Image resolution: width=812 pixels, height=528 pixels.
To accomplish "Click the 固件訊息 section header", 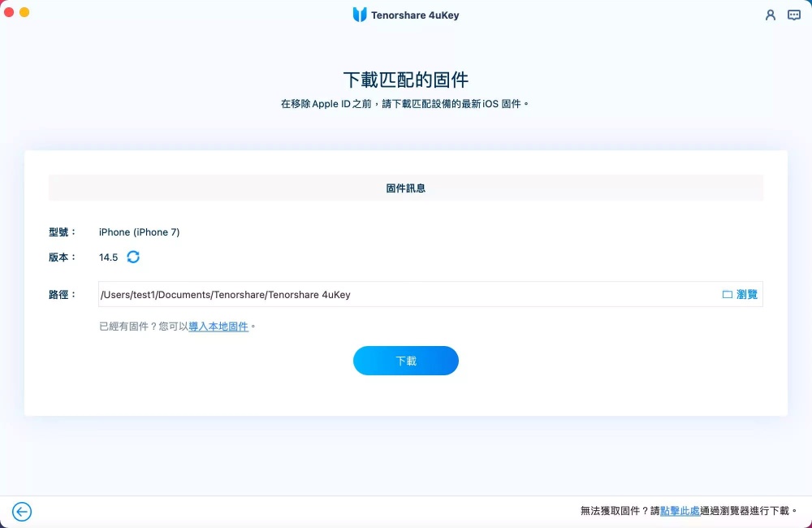I will (x=406, y=188).
